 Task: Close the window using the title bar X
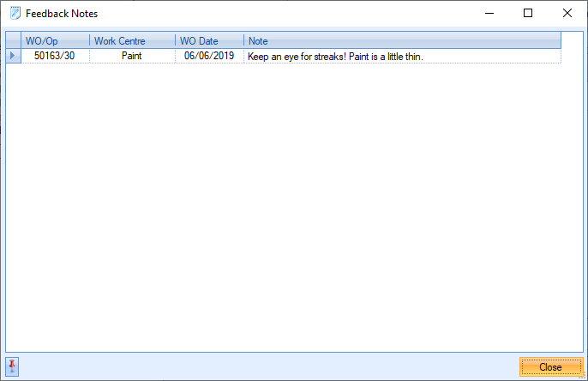coord(567,14)
